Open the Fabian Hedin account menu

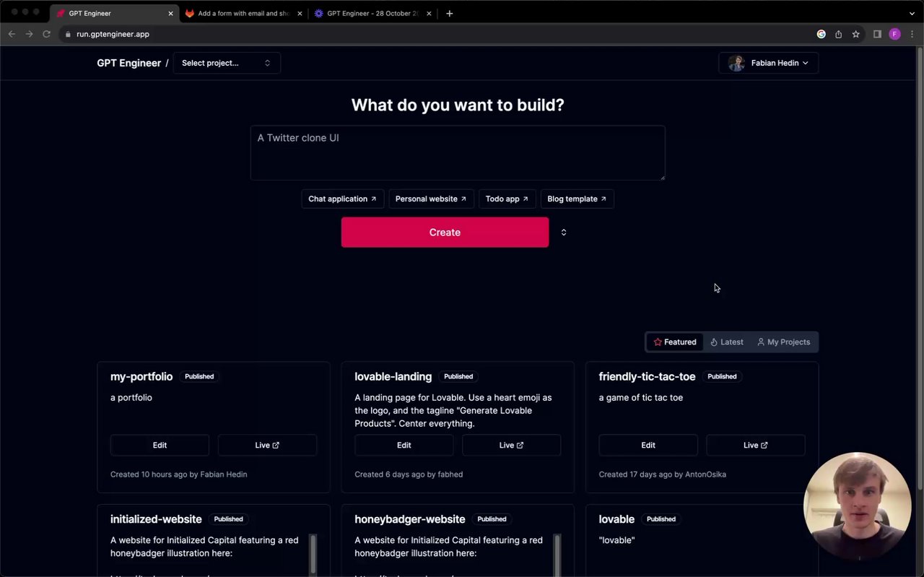[769, 63]
